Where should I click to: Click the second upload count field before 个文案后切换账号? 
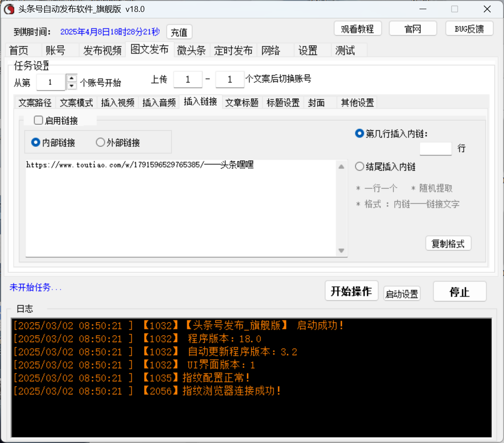pyautogui.click(x=230, y=79)
